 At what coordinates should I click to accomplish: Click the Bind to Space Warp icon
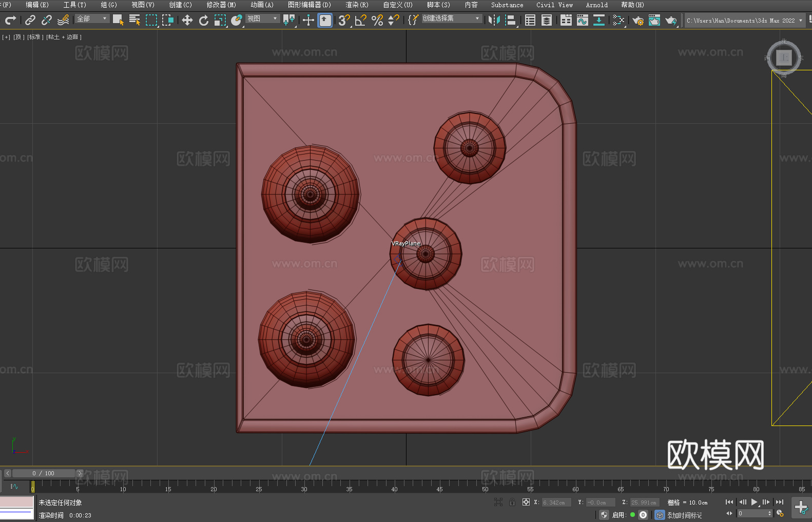pyautogui.click(x=63, y=20)
